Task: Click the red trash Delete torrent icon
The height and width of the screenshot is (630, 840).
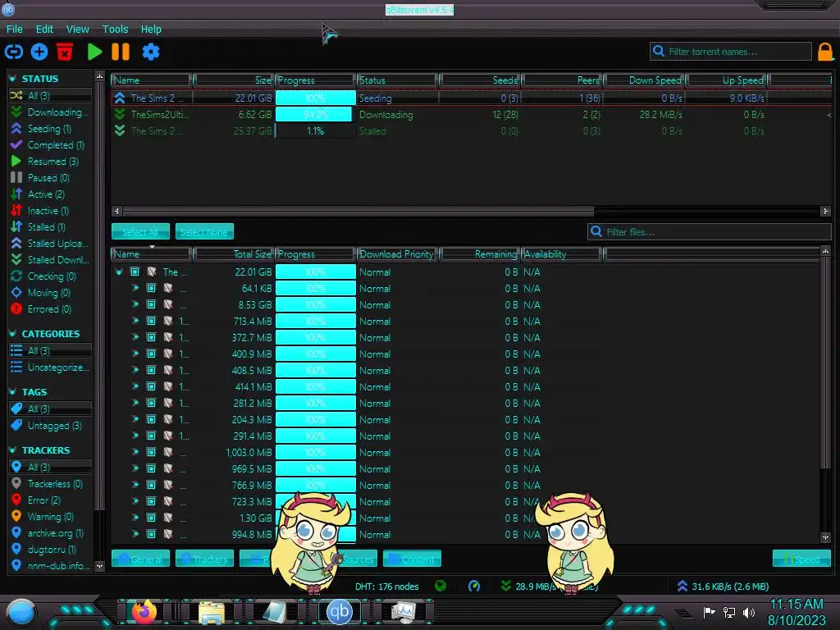Action: (65, 52)
